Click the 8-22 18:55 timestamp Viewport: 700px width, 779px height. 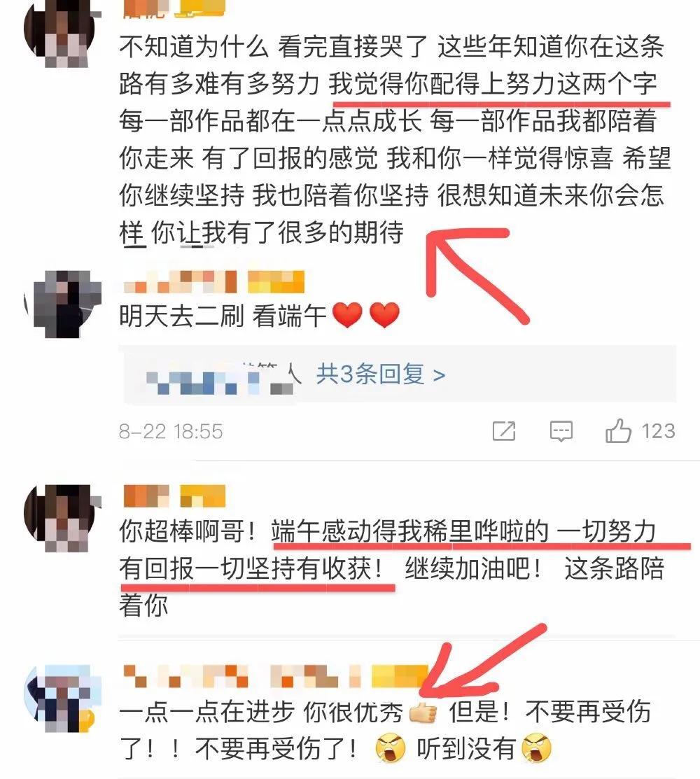(x=171, y=431)
